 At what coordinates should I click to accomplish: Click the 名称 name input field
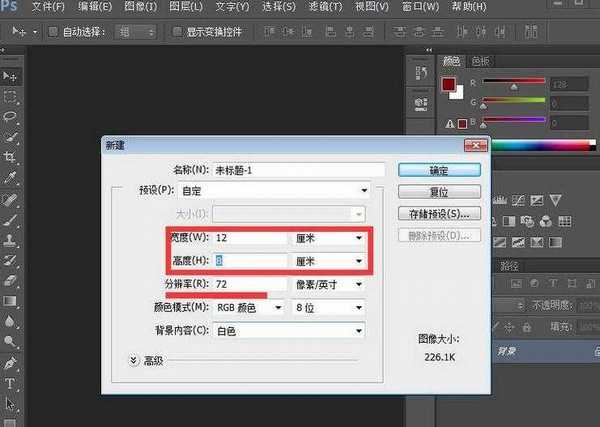[299, 170]
